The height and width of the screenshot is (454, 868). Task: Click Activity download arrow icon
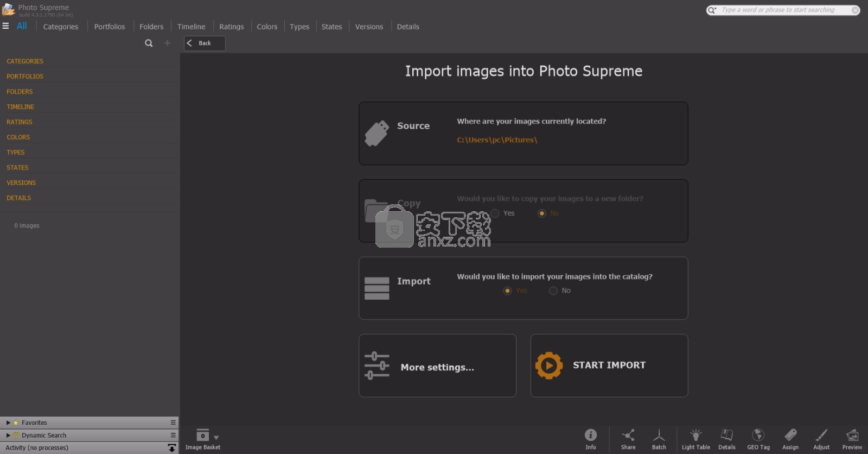tap(171, 448)
